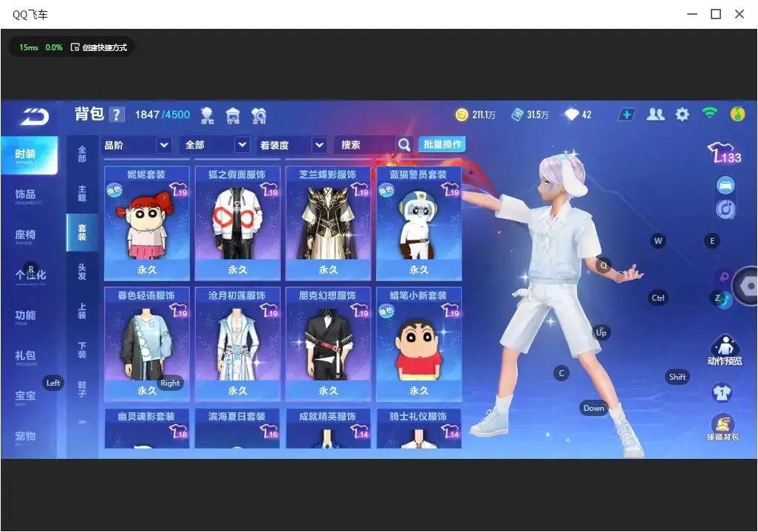The height and width of the screenshot is (532, 758).
Task: Click the pink gender symbol icon
Action: click(724, 276)
